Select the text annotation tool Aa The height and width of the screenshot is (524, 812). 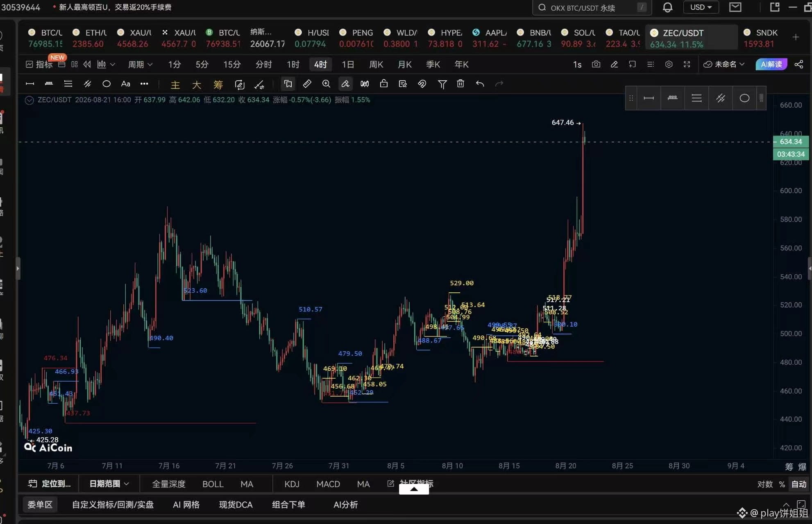126,84
